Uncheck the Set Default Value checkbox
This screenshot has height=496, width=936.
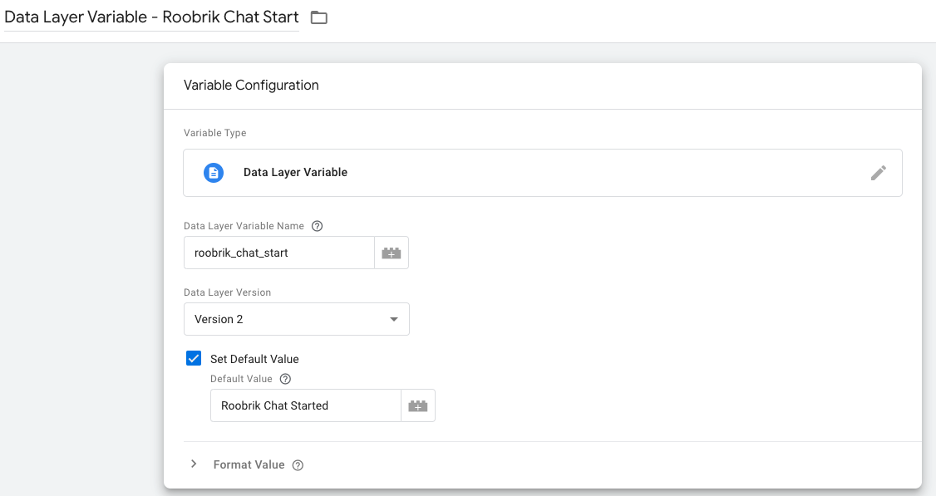(x=193, y=358)
